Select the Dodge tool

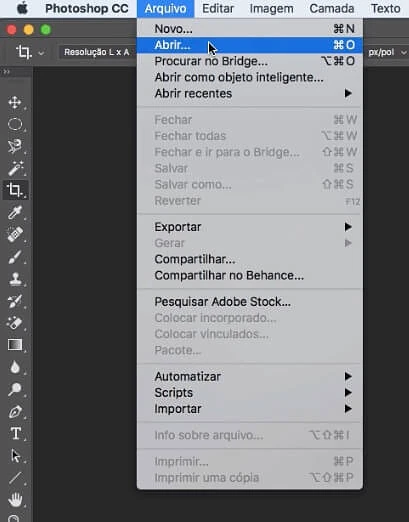pos(15,389)
